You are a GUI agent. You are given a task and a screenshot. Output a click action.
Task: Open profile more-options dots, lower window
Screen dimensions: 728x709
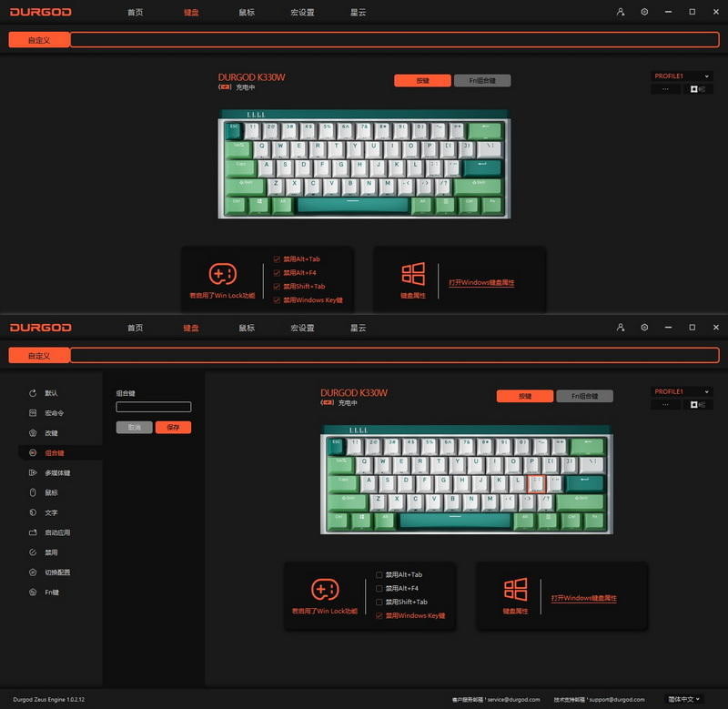coord(665,405)
